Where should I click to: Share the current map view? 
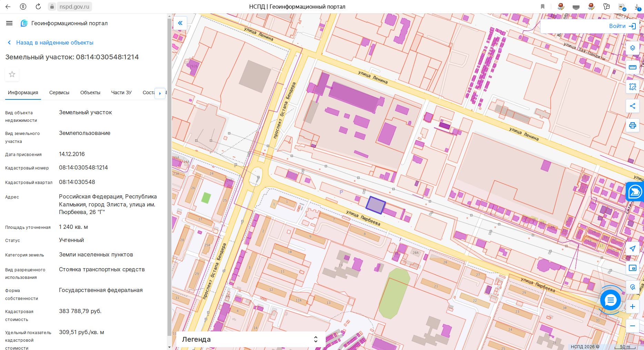632,106
